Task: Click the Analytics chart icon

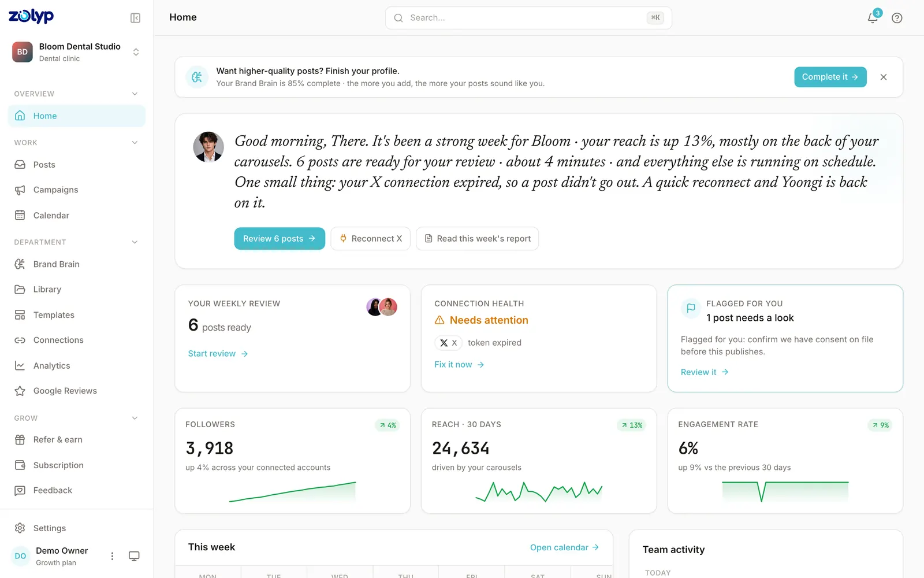Action: tap(20, 366)
